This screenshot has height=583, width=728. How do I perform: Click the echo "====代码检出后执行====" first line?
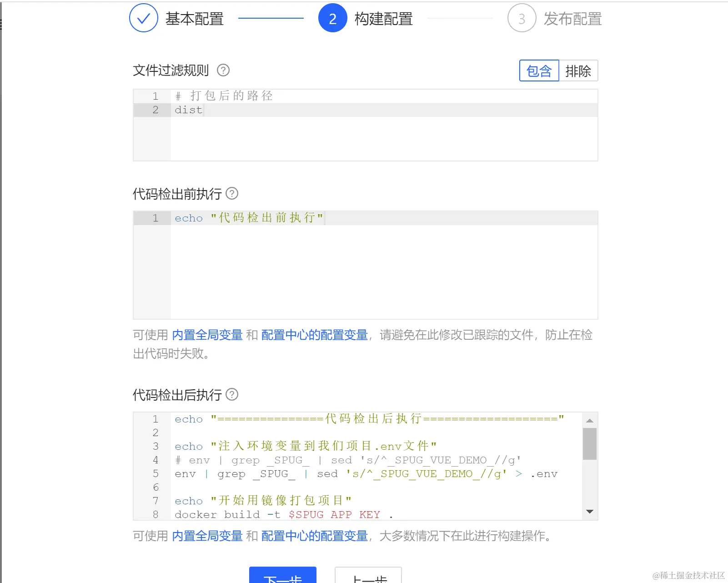point(369,419)
